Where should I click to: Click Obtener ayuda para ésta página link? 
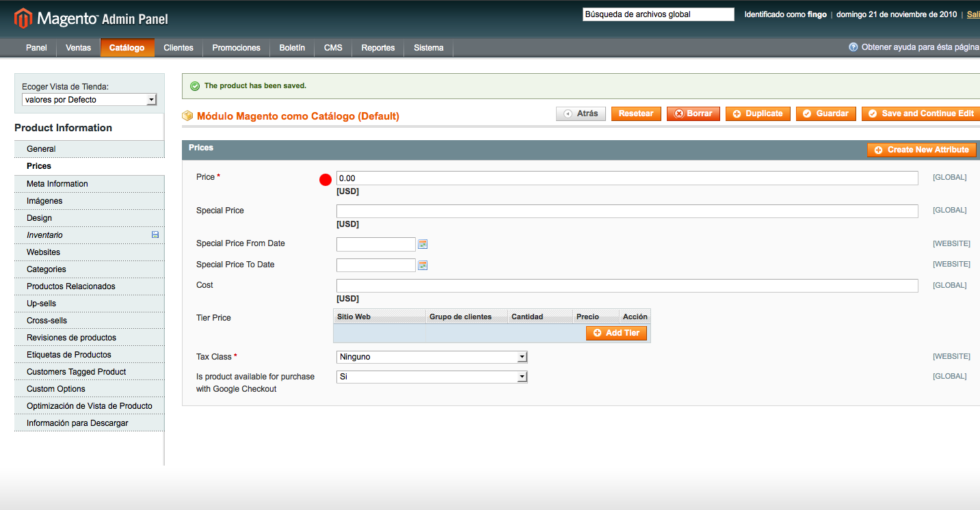(x=921, y=47)
